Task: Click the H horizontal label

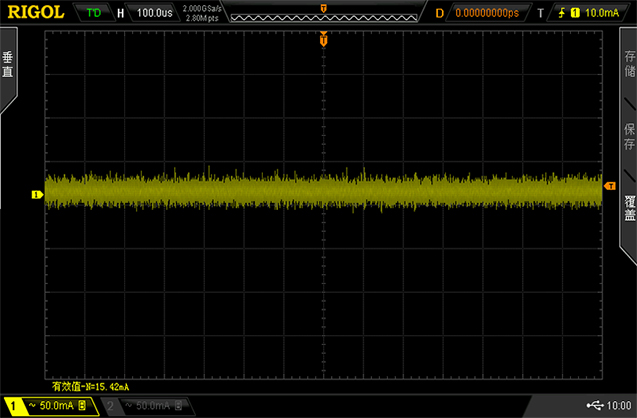Action: click(121, 13)
